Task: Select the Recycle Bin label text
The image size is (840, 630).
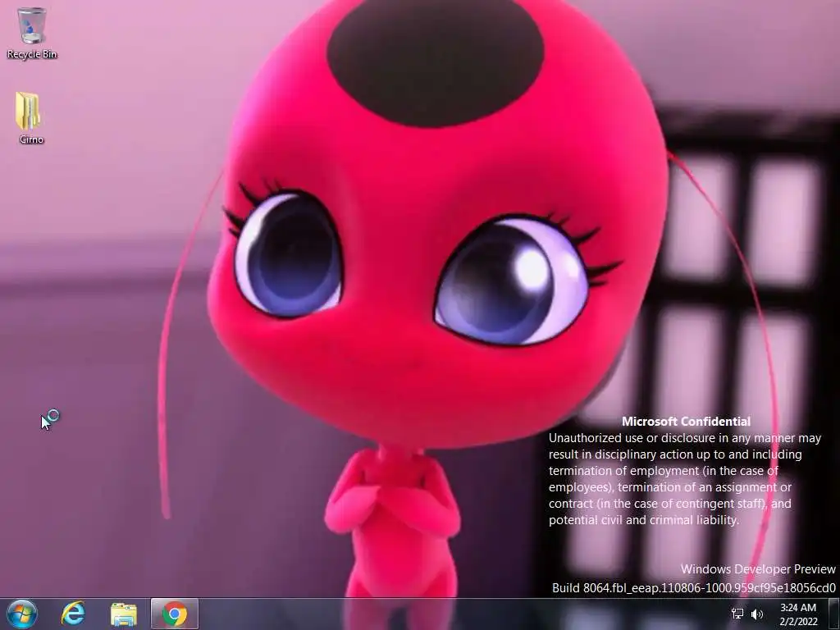Action: coord(32,54)
